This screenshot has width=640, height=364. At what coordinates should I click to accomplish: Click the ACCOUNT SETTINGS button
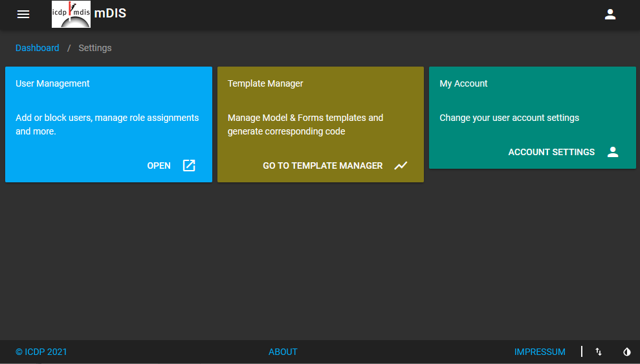(563, 152)
